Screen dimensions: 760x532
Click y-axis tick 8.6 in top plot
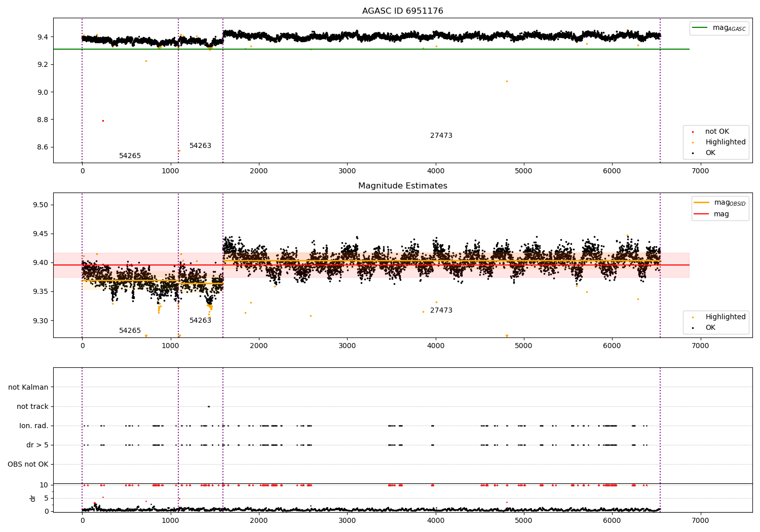tap(43, 147)
